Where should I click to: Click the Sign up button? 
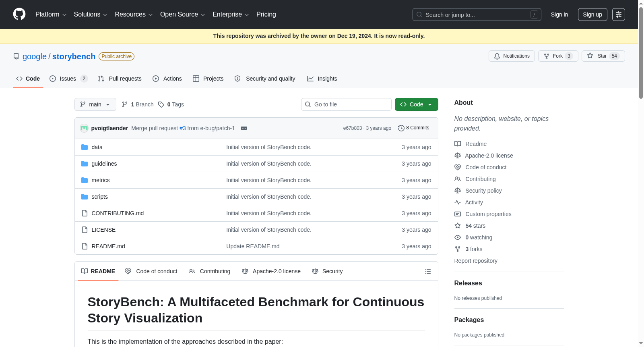(592, 15)
